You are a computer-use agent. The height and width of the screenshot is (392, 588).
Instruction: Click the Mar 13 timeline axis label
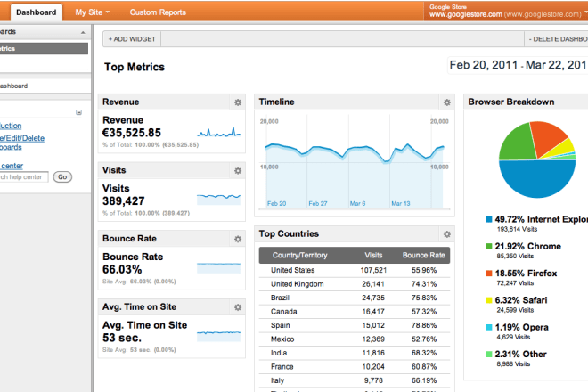[401, 204]
